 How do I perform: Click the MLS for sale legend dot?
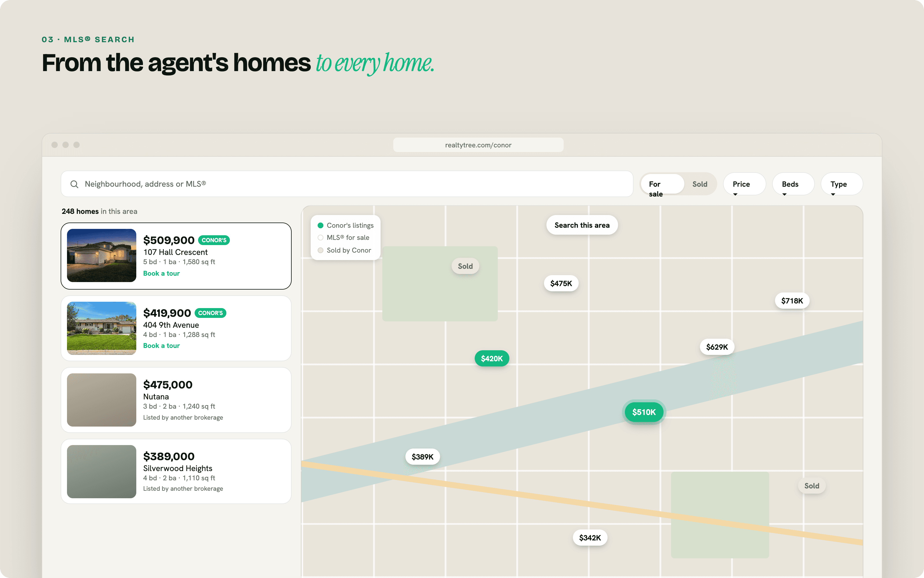[321, 237]
